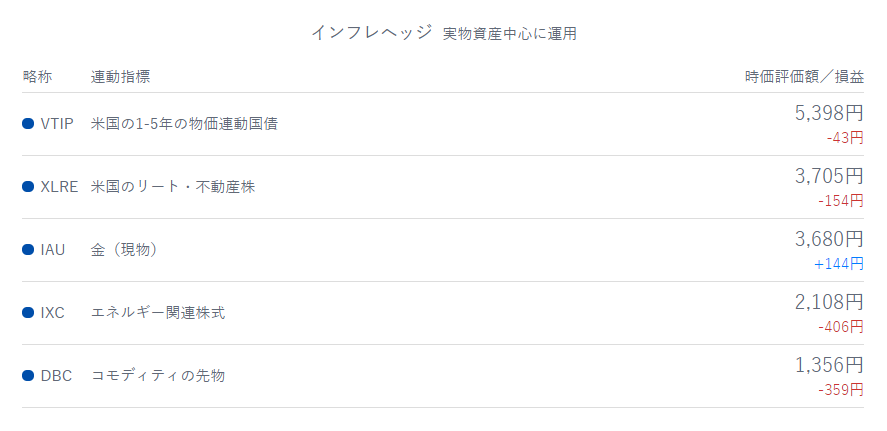
Task: Click XLRE's -154円 loss figure
Action: click(840, 201)
